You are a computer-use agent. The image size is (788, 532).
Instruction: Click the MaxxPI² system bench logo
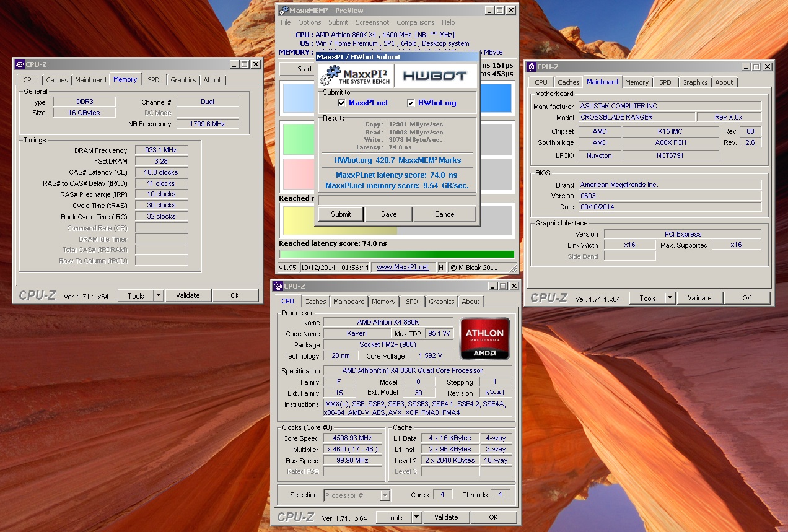[x=356, y=76]
